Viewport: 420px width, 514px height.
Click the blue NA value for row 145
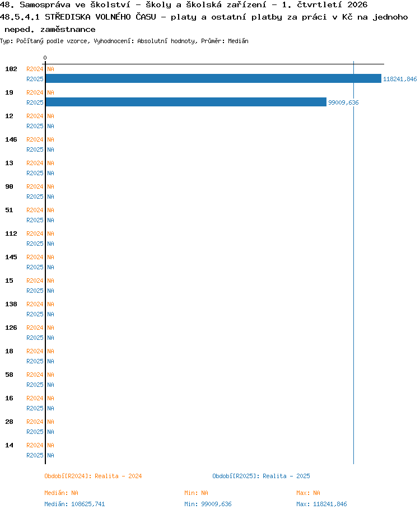coord(50,267)
